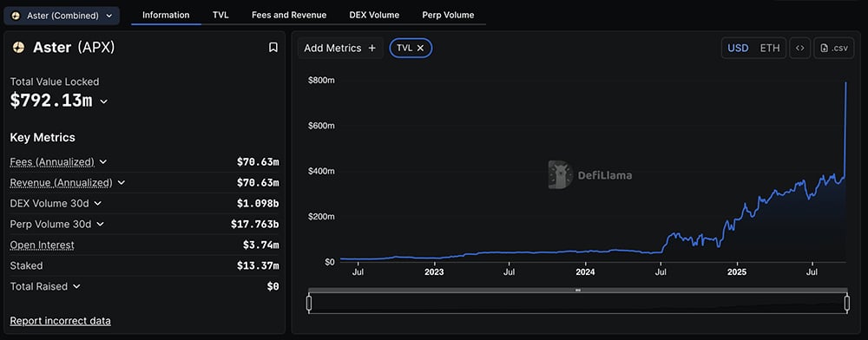Click the Add Metrics button

[340, 48]
